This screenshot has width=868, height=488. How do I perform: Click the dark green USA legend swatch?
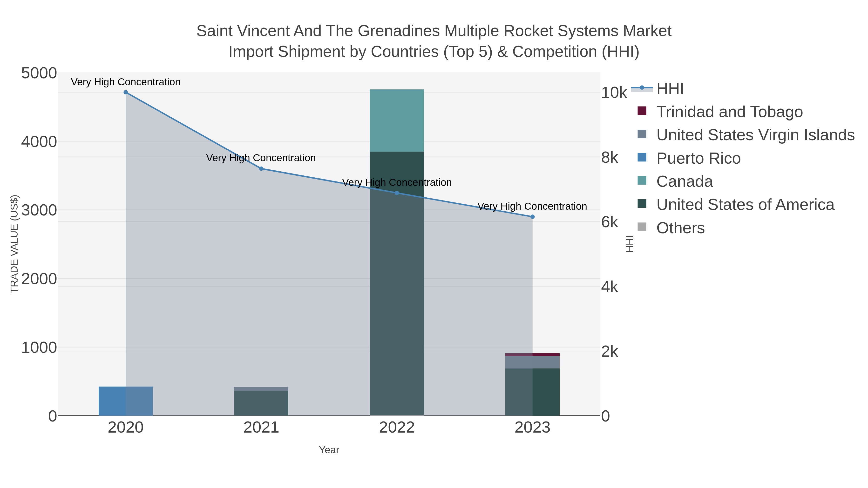click(x=642, y=204)
